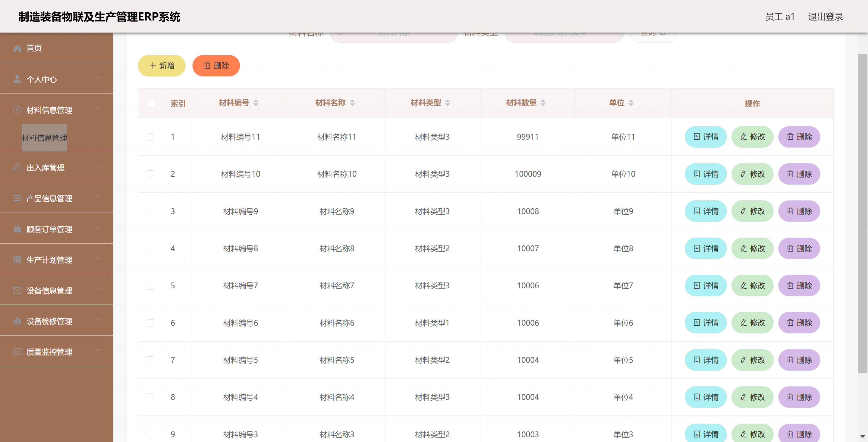Image resolution: width=868 pixels, height=442 pixels.
Task: Sort by 材料数量 column arrows
Action: pyautogui.click(x=543, y=103)
